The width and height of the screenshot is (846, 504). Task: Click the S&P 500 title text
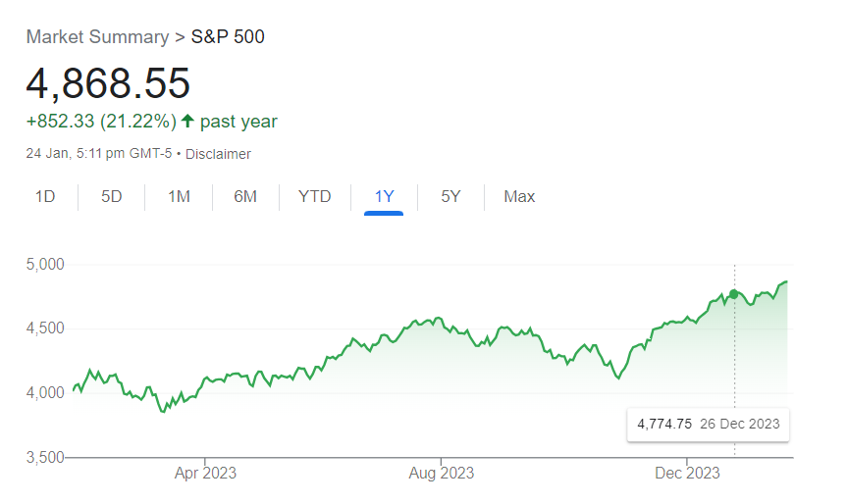point(228,37)
